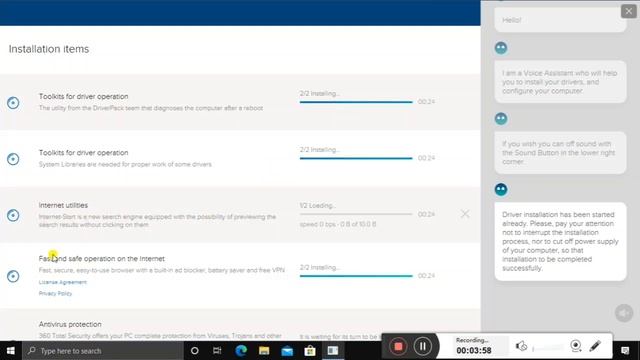
Task: Click assistant avatar above Voice Assistant message
Action: click(501, 48)
